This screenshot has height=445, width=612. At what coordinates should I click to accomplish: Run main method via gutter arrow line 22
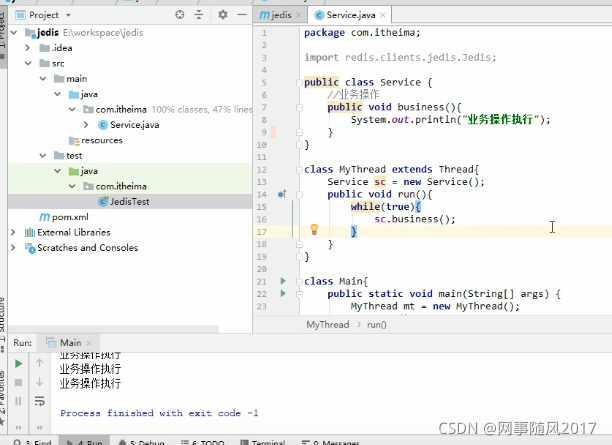point(283,293)
